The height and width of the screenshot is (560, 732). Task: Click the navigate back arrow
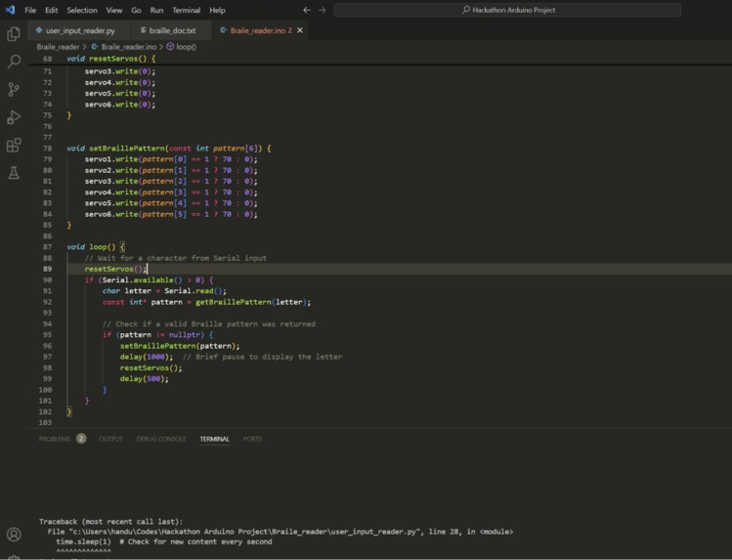pyautogui.click(x=307, y=10)
